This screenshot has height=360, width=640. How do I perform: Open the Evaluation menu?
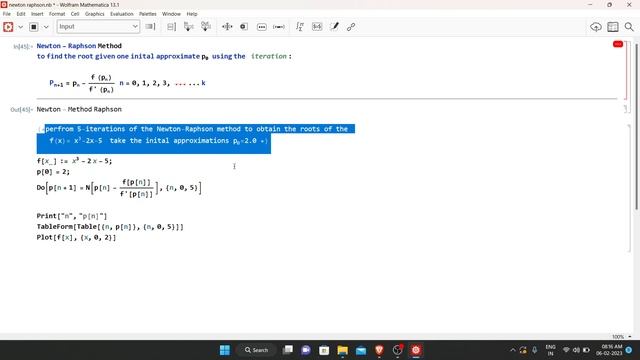(x=122, y=14)
